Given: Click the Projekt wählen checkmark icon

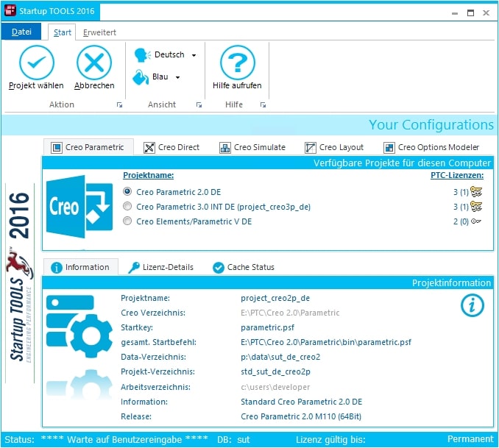Looking at the screenshot, I should (x=37, y=63).
